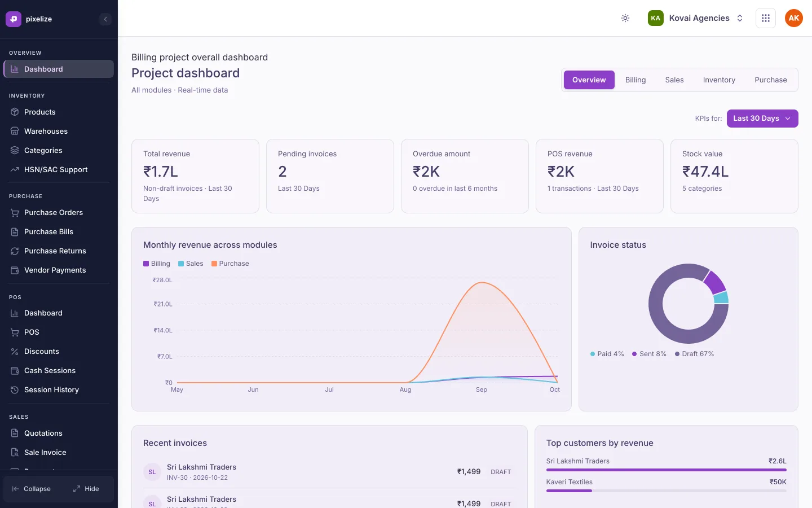Click the Monthly revenue across modules heading
This screenshot has height=508, width=812.
tap(210, 245)
